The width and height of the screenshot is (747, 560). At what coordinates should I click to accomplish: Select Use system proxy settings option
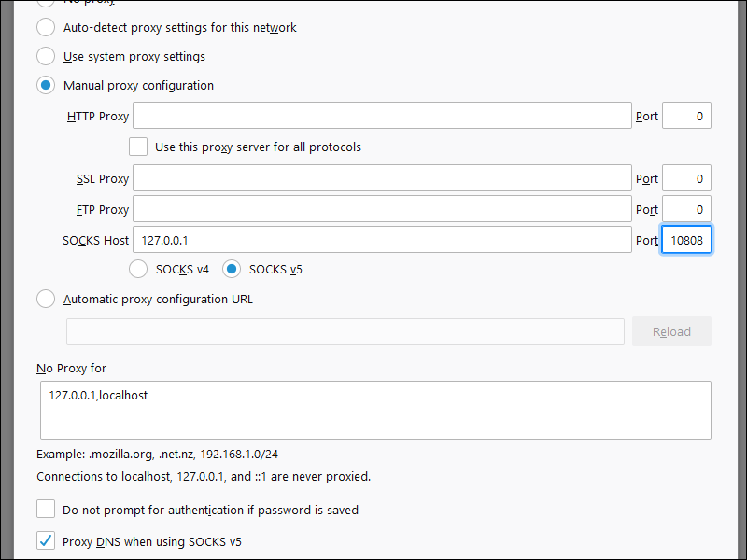(46, 56)
